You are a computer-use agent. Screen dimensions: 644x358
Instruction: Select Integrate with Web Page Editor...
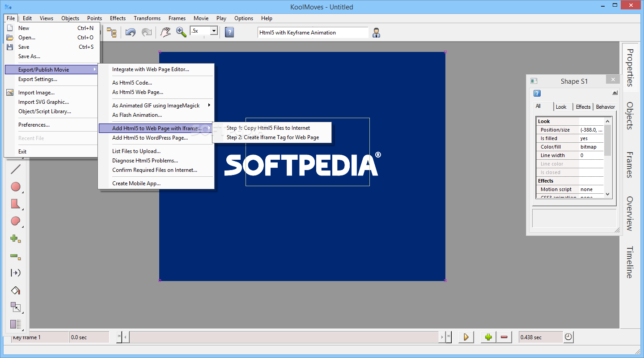pyautogui.click(x=156, y=69)
